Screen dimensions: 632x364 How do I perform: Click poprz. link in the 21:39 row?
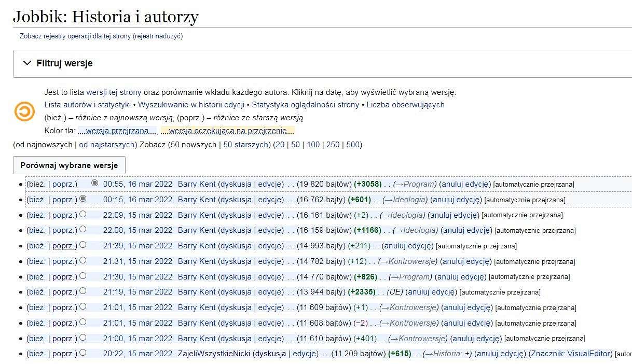(x=63, y=246)
